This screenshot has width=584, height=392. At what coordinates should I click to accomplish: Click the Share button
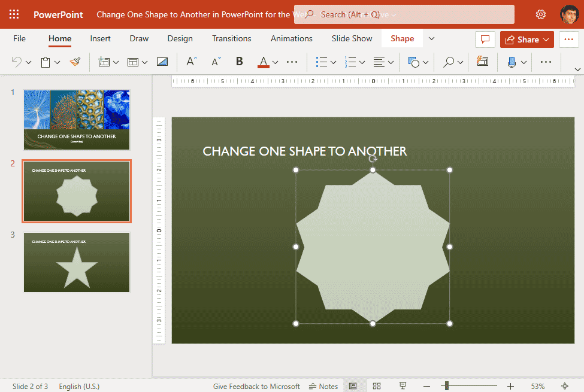[526, 39]
